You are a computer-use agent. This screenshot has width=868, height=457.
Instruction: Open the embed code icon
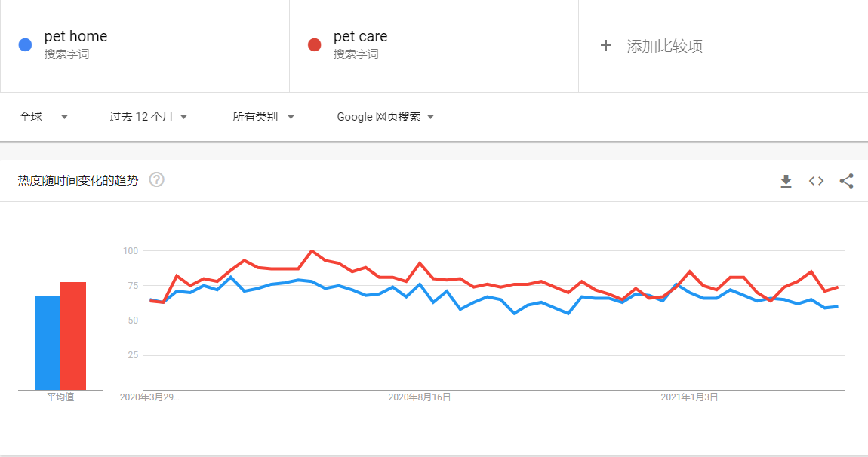[x=816, y=181]
